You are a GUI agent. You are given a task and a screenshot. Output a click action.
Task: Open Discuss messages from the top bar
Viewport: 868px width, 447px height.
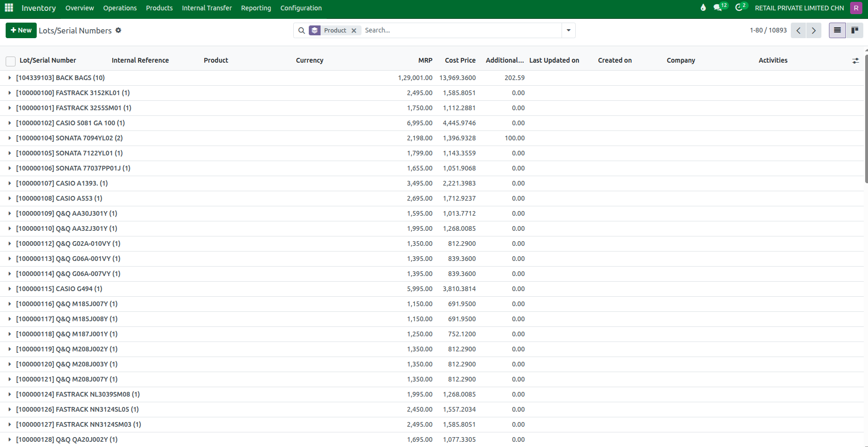(x=717, y=8)
